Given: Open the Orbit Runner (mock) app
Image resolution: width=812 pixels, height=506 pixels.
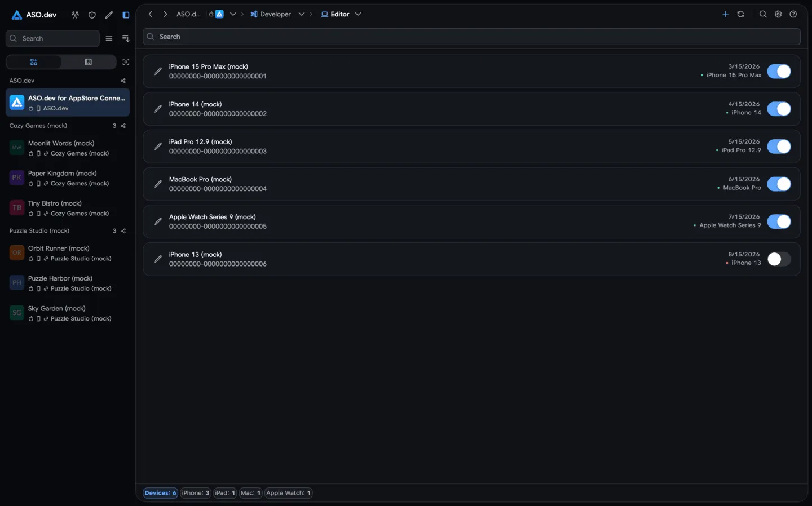Looking at the screenshot, I should point(68,253).
